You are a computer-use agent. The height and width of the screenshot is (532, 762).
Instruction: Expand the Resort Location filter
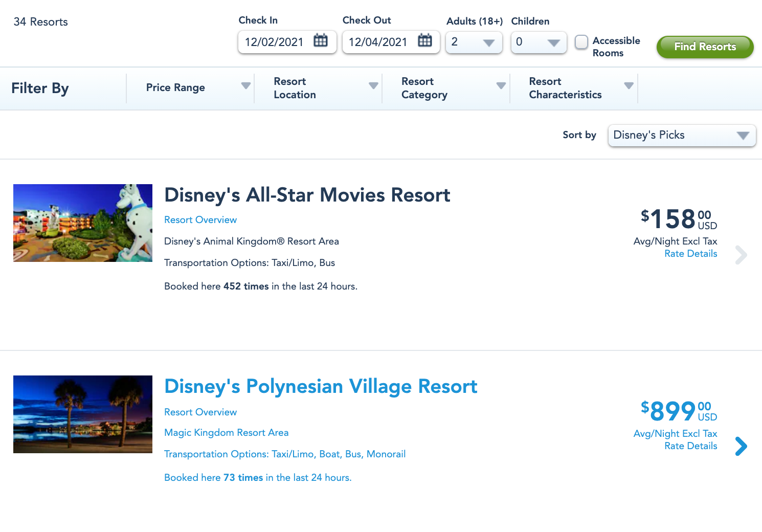[318, 88]
